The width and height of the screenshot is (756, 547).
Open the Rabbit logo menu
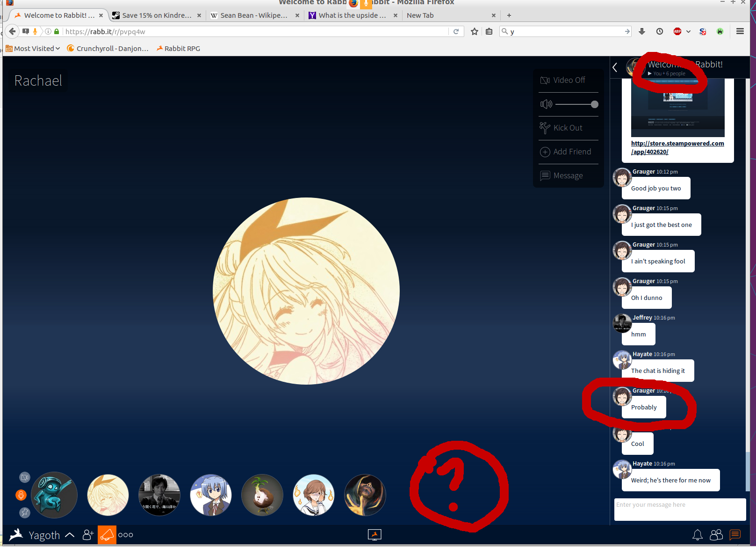16,534
